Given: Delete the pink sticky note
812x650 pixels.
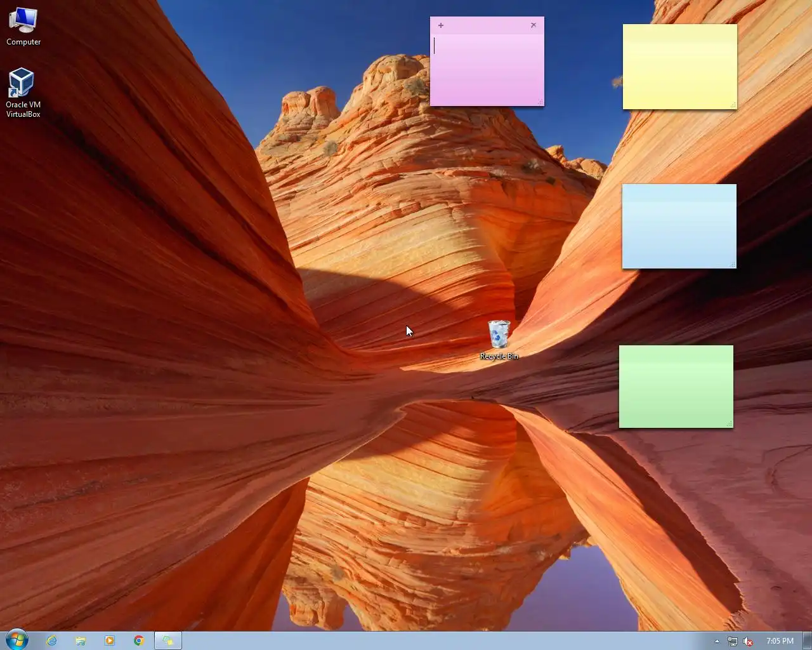Looking at the screenshot, I should click(534, 25).
